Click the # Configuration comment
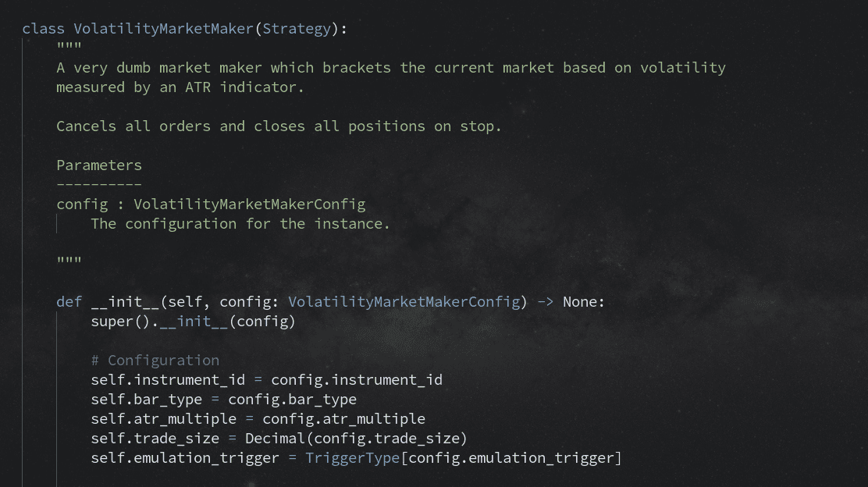868x487 pixels. point(155,361)
